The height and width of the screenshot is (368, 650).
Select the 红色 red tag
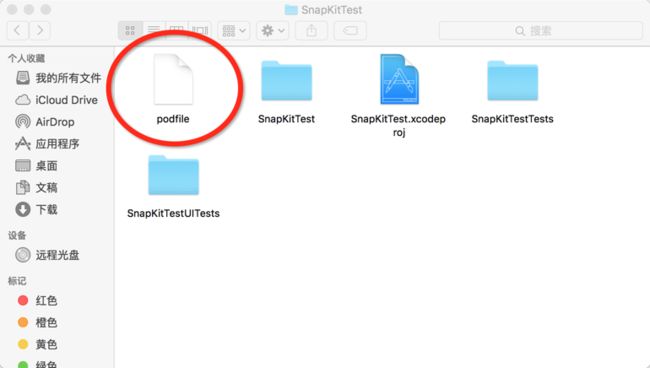coord(37,300)
